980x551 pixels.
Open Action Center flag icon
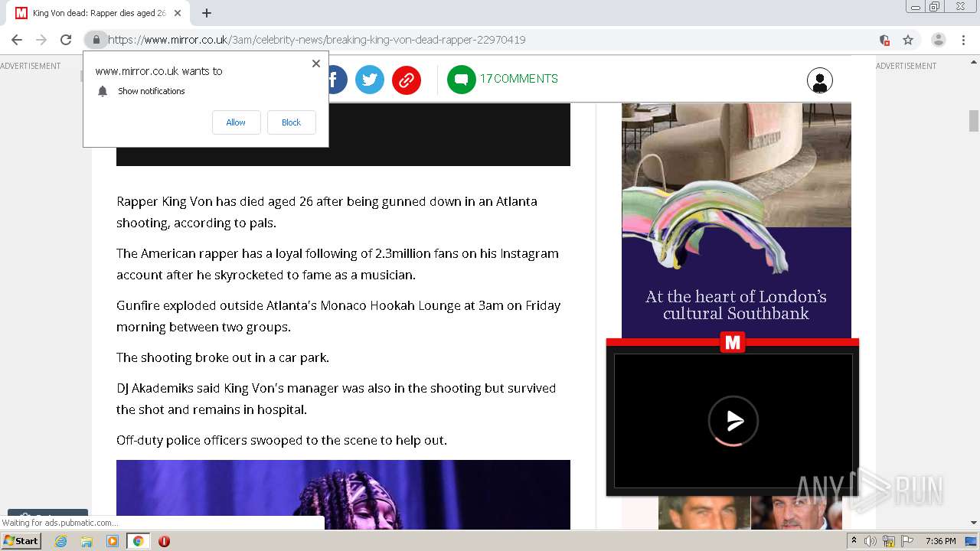906,541
